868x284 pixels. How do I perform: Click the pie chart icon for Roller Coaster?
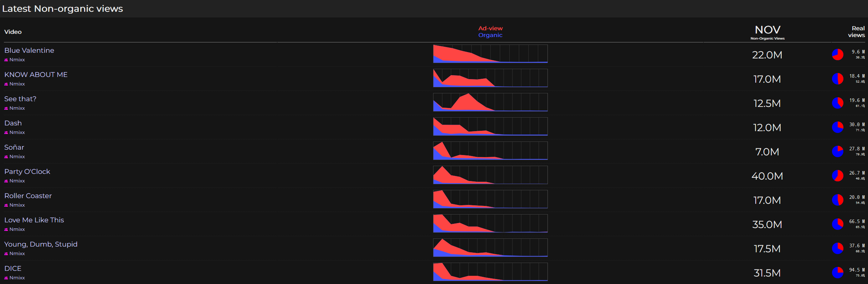(x=838, y=200)
